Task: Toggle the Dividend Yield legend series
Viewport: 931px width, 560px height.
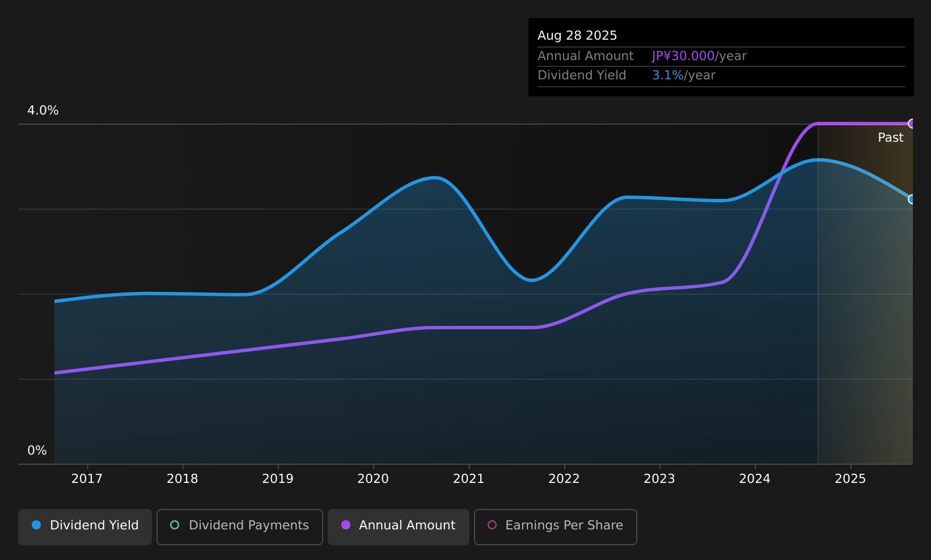Action: (85, 527)
